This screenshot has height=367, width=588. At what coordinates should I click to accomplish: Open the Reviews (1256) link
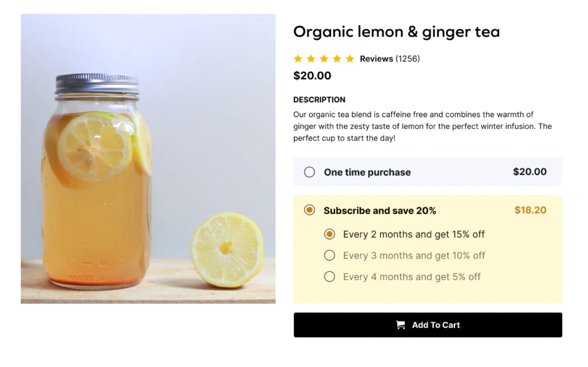point(389,59)
